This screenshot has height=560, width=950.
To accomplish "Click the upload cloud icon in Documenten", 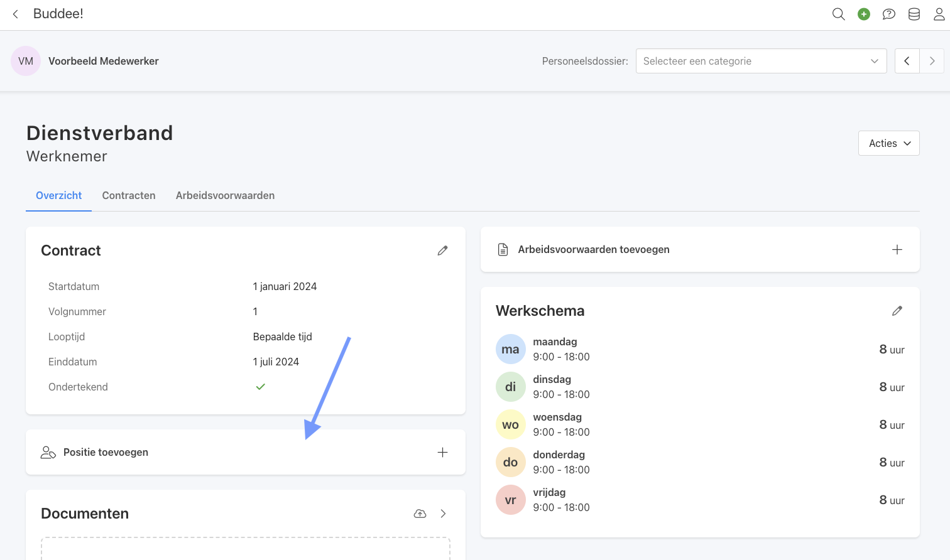I will click(420, 514).
